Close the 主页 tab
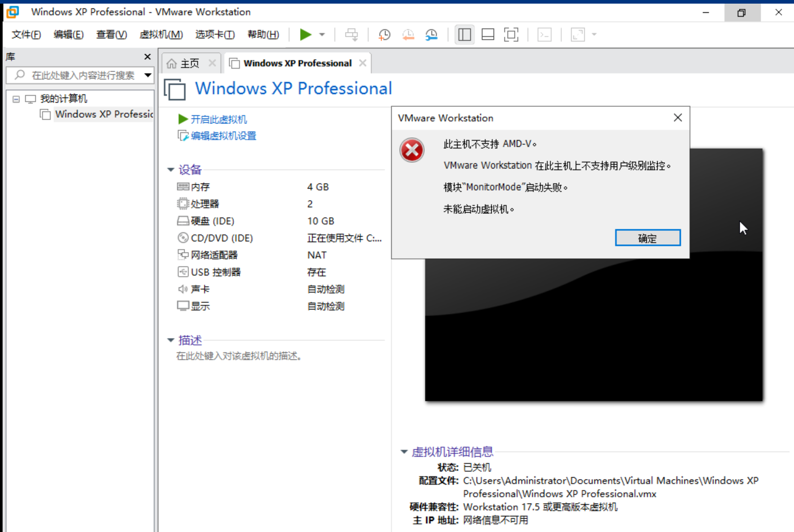The image size is (794, 532). pyautogui.click(x=212, y=63)
